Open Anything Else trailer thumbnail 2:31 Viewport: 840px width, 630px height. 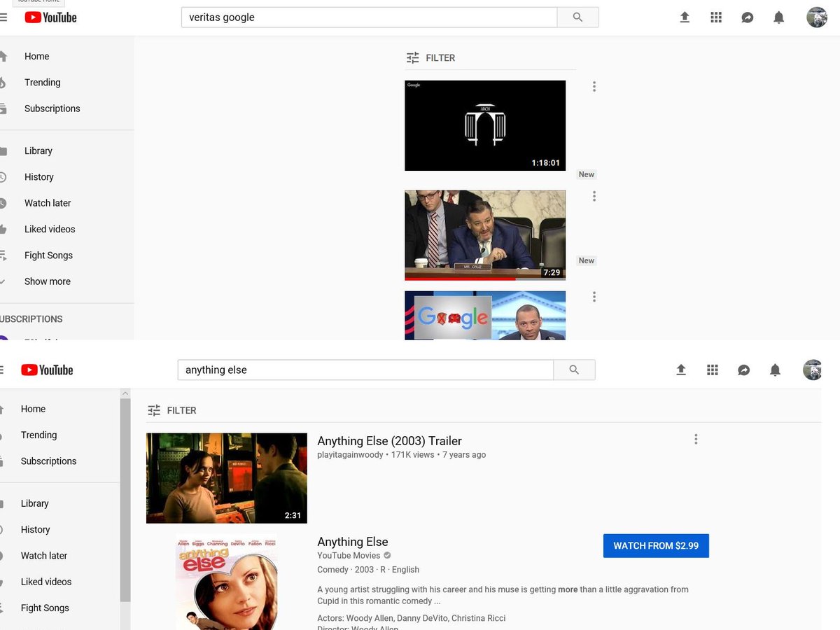point(227,478)
